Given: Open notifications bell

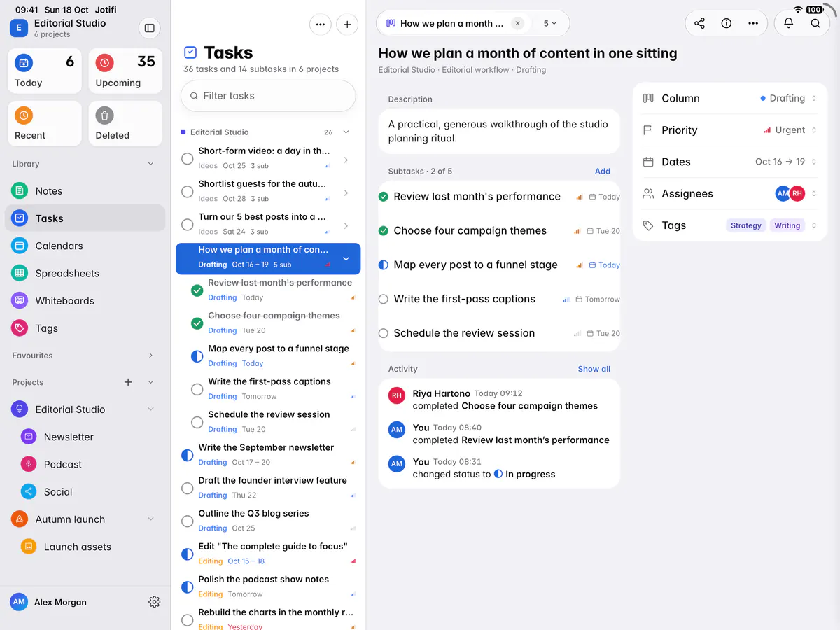Looking at the screenshot, I should tap(789, 23).
